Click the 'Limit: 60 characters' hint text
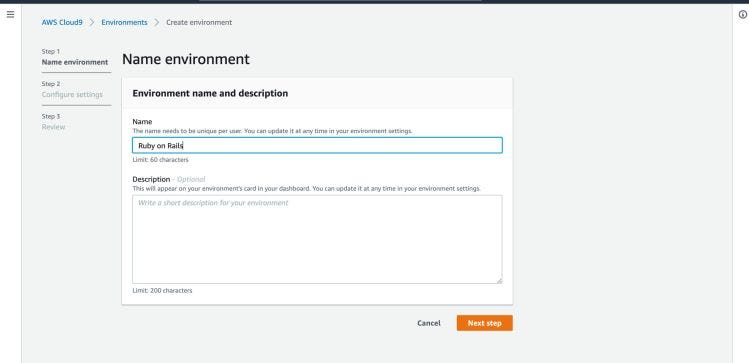The width and height of the screenshot is (749, 363). pyautogui.click(x=160, y=160)
